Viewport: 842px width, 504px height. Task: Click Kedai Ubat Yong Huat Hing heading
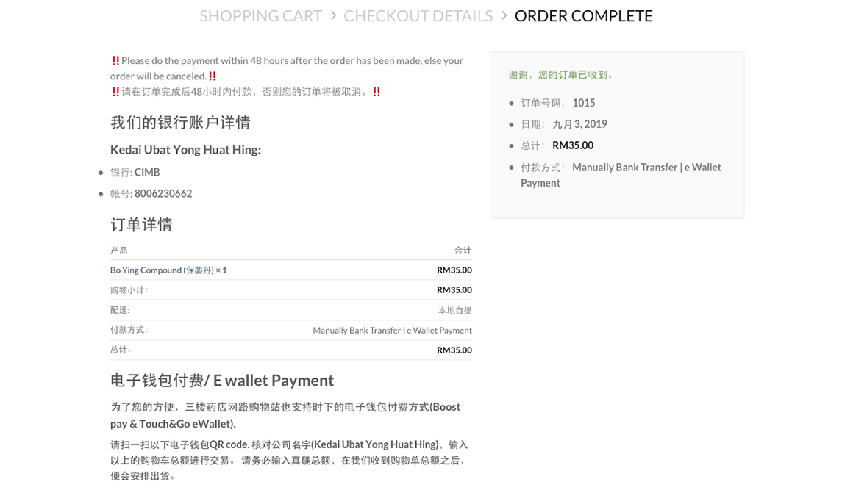click(185, 150)
